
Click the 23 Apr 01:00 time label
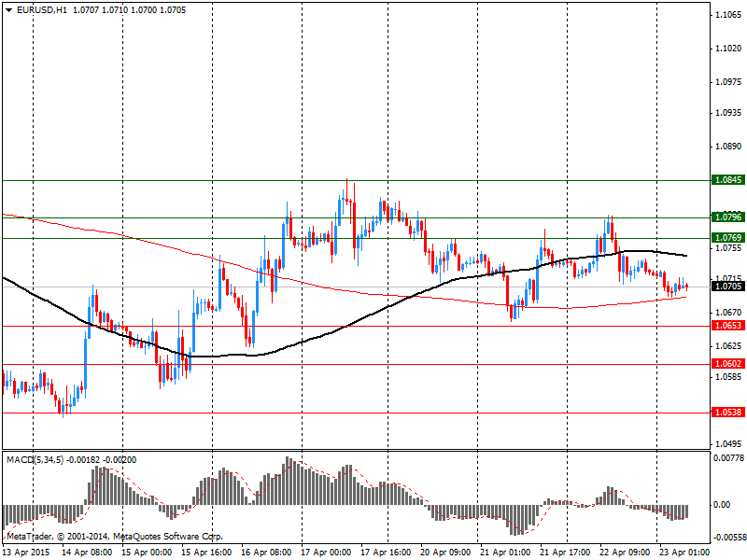tap(684, 553)
